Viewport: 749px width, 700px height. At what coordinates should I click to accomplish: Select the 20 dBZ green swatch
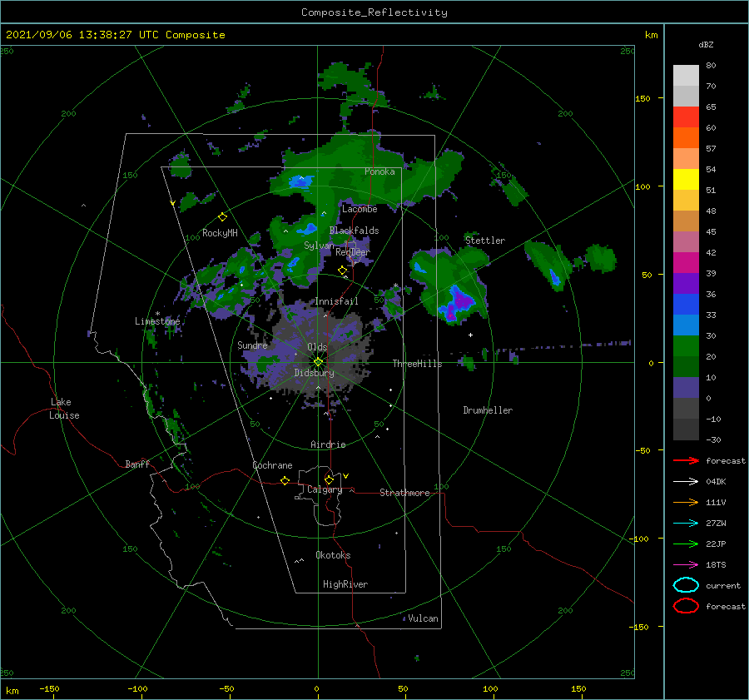pos(686,346)
